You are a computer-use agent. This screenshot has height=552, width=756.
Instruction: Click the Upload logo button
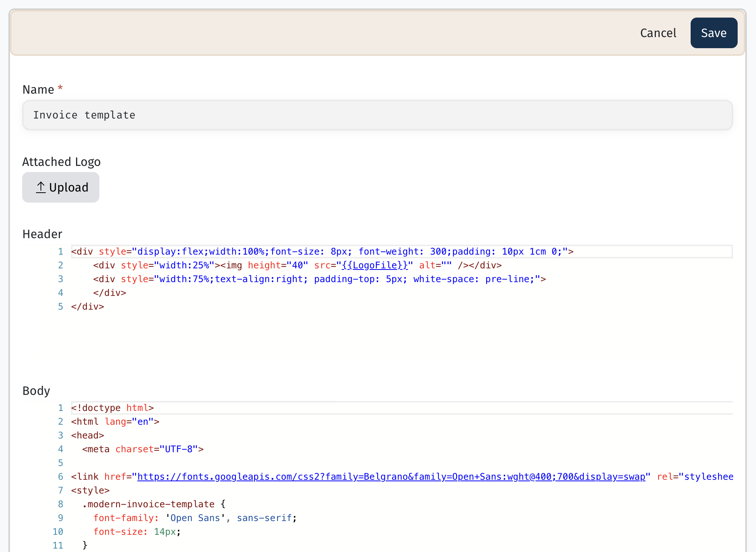[x=61, y=187]
